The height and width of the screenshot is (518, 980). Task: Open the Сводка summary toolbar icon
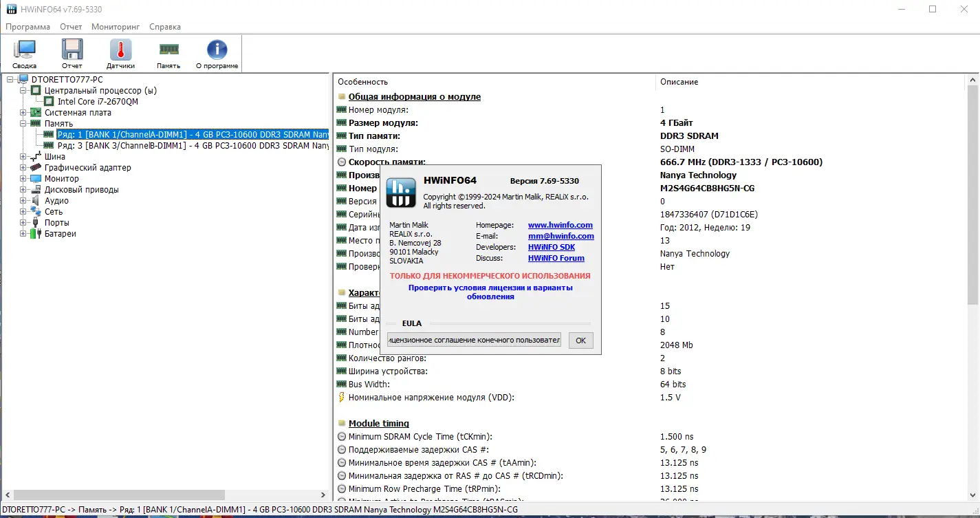24,54
